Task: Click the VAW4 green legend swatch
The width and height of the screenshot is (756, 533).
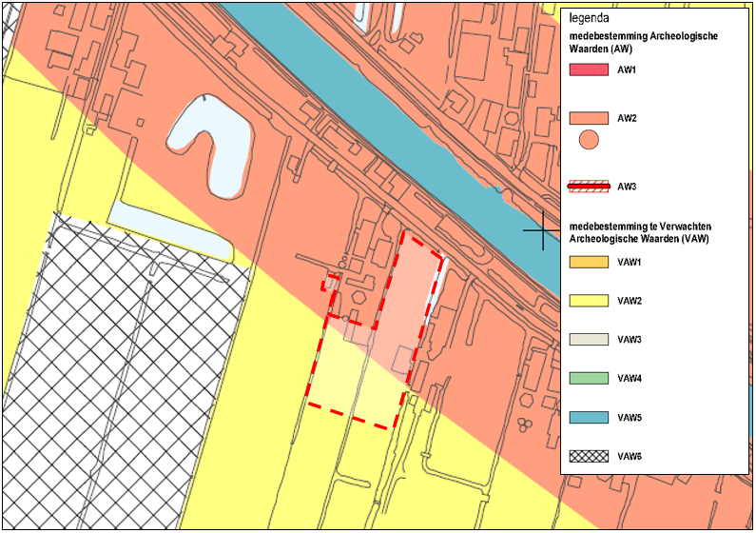Action: (589, 378)
